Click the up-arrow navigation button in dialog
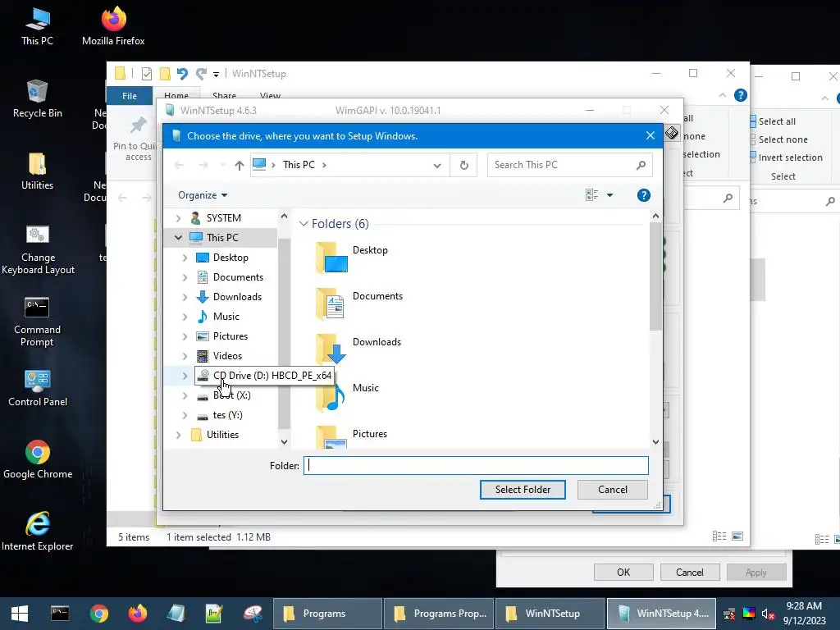The image size is (840, 630). click(x=240, y=166)
